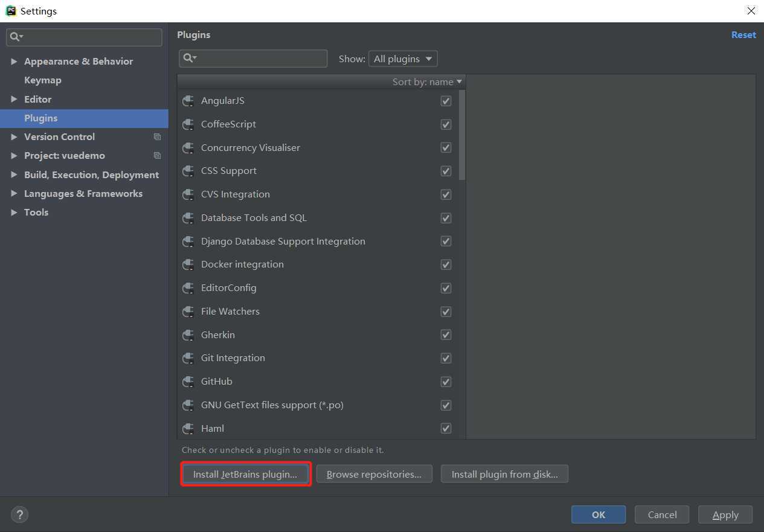Click the AngularJS plugin icon

[x=188, y=101]
